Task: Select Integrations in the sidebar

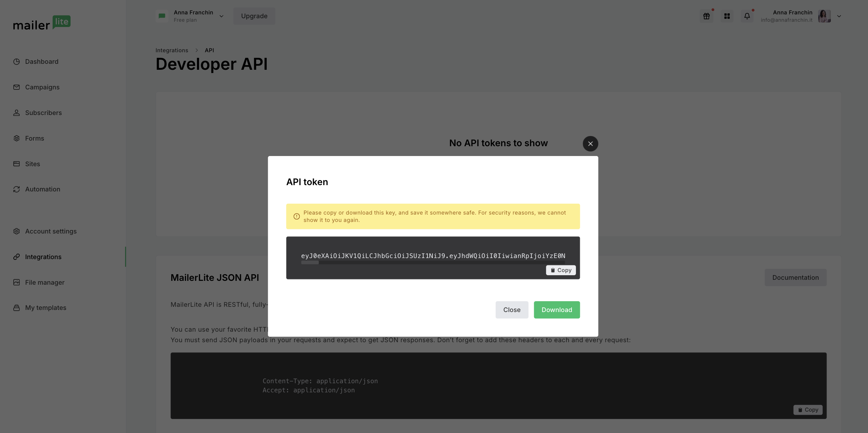Action: pos(43,257)
